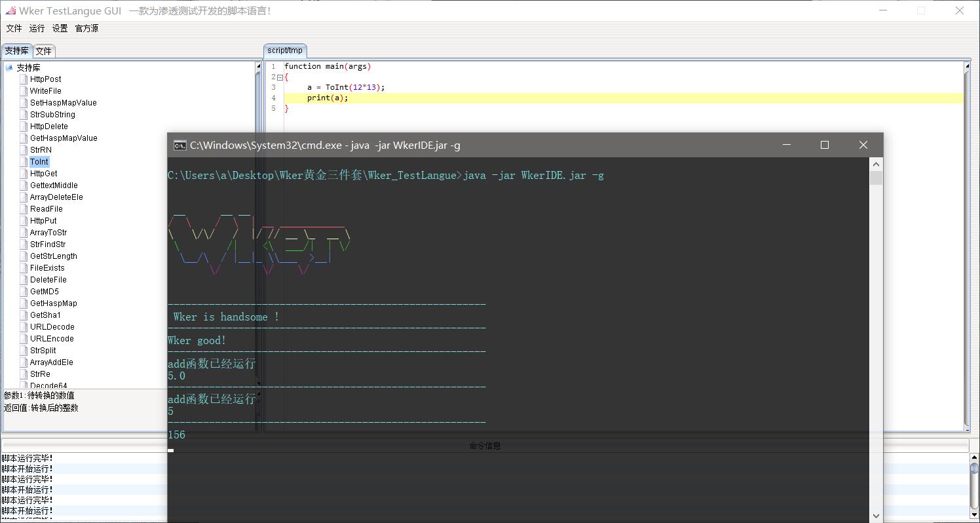Click the HttpPut file icon
This screenshot has width=980, height=523.
point(24,221)
